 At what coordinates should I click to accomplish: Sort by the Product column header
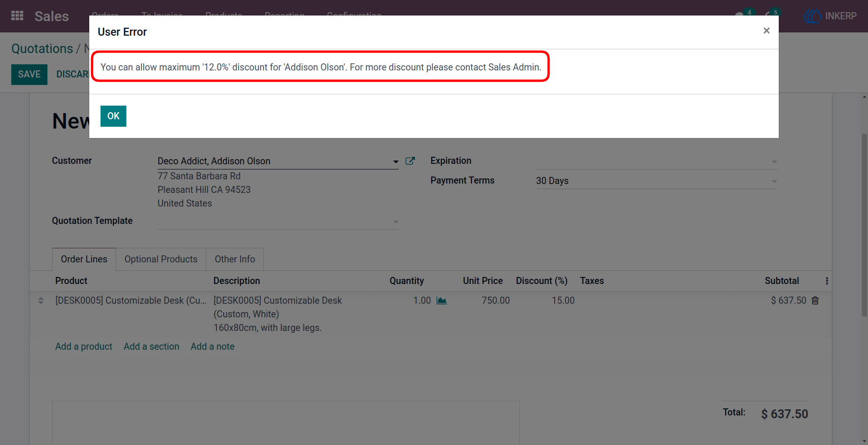point(71,281)
